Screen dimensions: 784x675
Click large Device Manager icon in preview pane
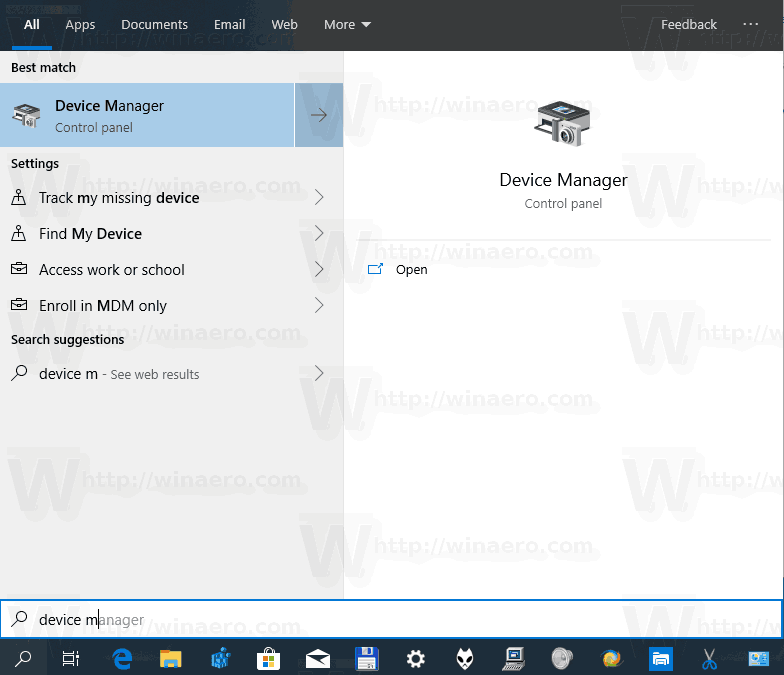[x=562, y=123]
